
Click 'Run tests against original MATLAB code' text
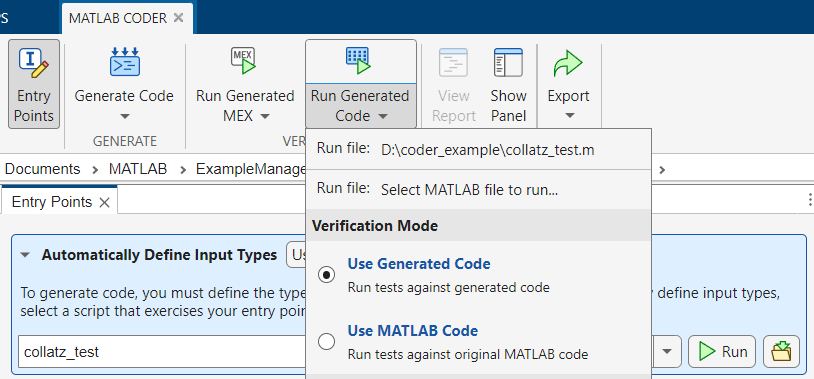pos(468,355)
